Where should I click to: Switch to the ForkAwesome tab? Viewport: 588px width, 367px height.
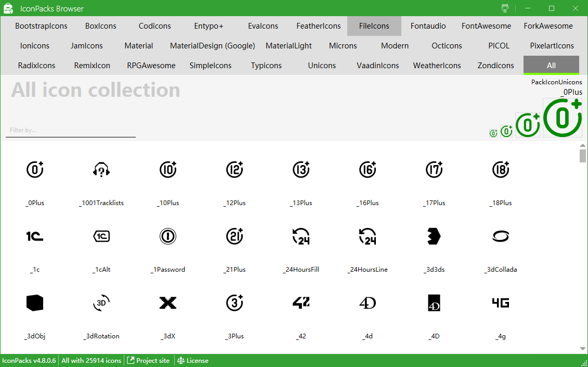click(548, 26)
